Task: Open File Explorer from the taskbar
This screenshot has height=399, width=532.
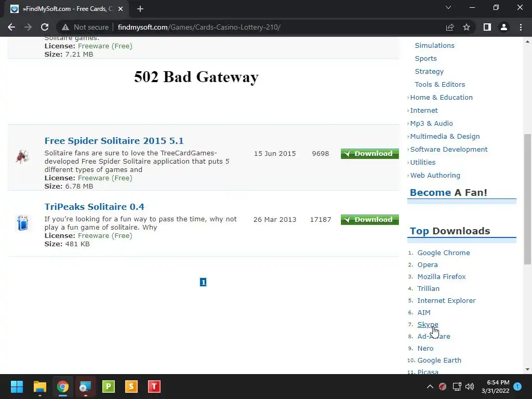Action: point(39,387)
